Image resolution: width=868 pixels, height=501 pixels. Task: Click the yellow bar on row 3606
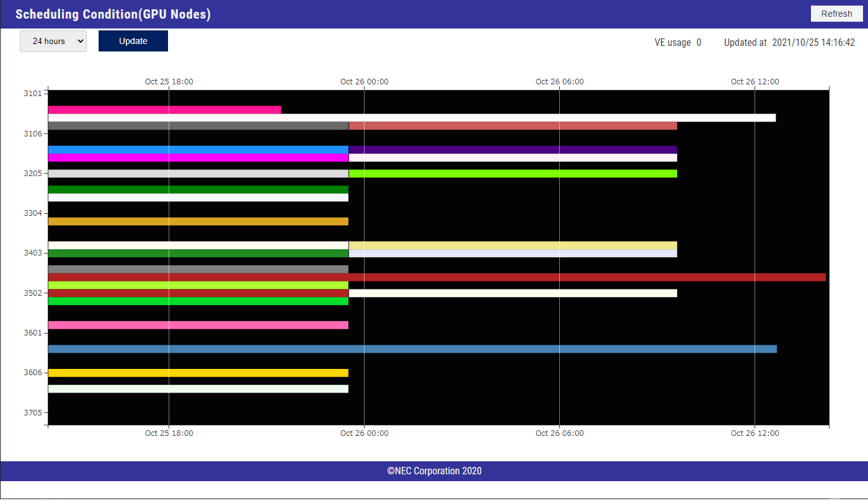(x=198, y=373)
